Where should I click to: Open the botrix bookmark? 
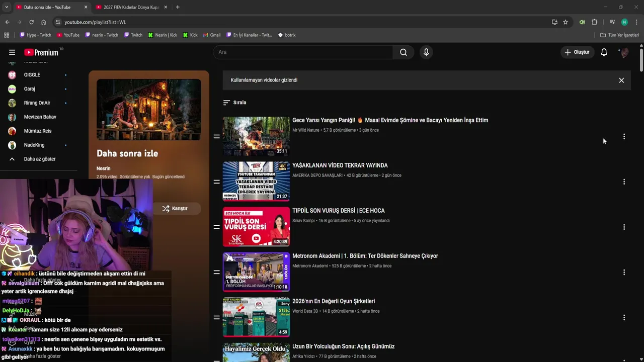287,35
